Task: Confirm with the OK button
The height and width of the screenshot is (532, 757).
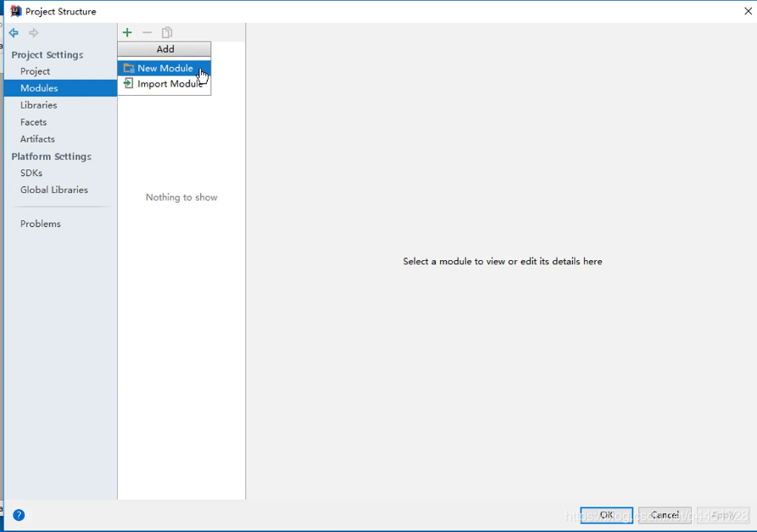Action: pos(606,515)
